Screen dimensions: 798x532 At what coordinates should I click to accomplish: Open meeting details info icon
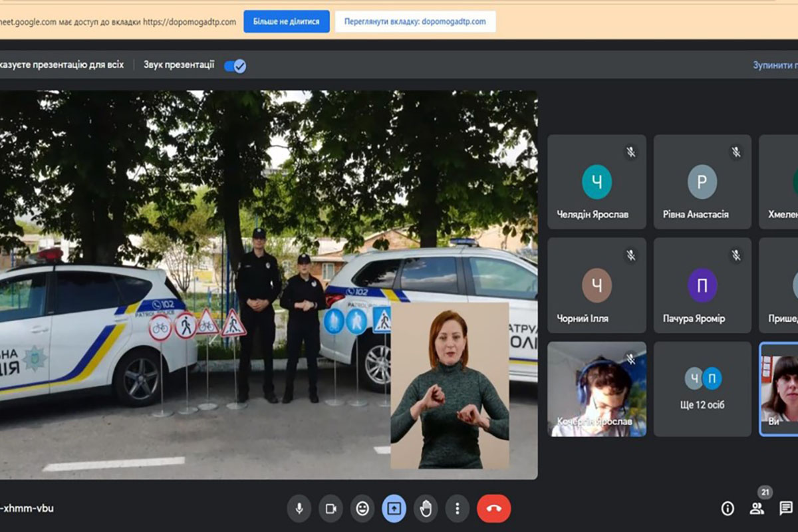[728, 509]
